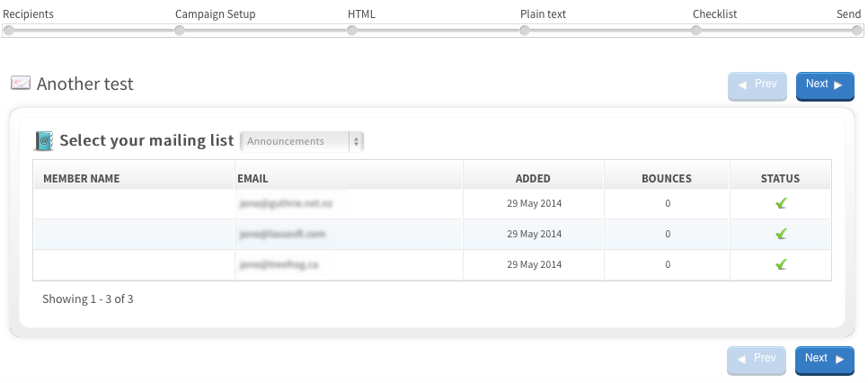The height and width of the screenshot is (383, 868).
Task: Switch to the Plain text step
Action: coord(543,14)
